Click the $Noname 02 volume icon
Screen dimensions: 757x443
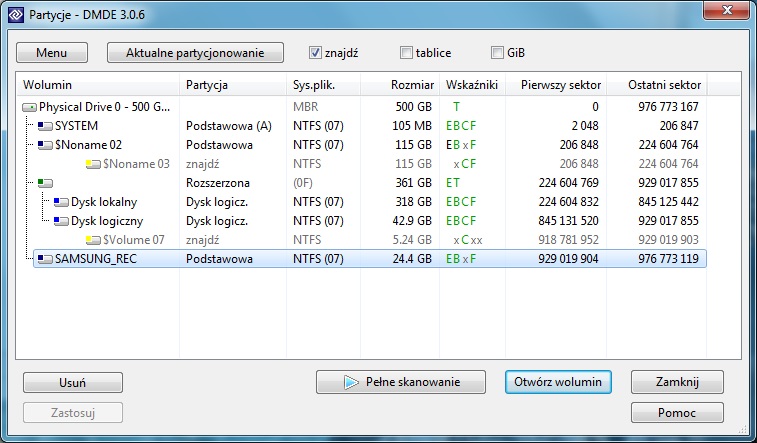45,145
